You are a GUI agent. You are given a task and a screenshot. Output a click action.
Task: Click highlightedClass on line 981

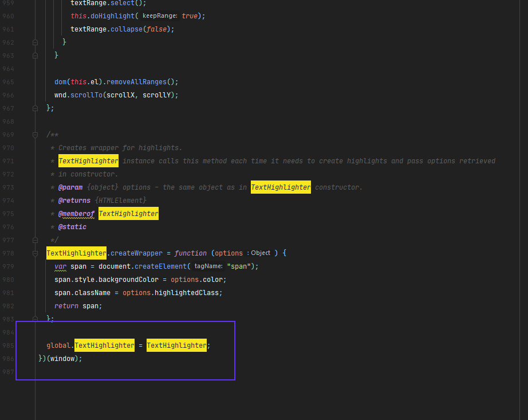coord(187,293)
